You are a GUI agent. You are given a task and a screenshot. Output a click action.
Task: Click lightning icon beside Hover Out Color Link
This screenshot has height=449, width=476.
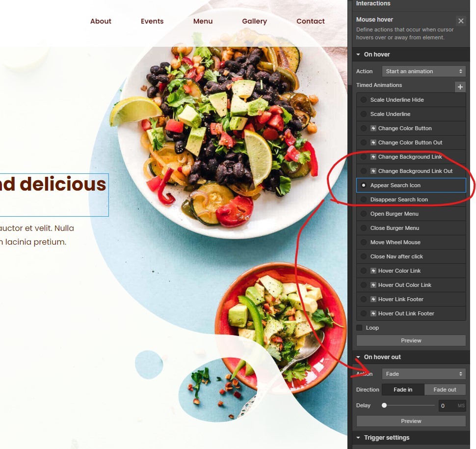pyautogui.click(x=373, y=285)
